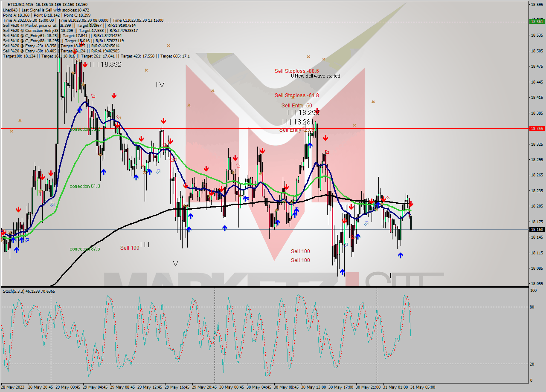Screen dimensions: 546x392
Task: Click the 18.505 price axis value
Action: pyautogui.click(x=537, y=51)
